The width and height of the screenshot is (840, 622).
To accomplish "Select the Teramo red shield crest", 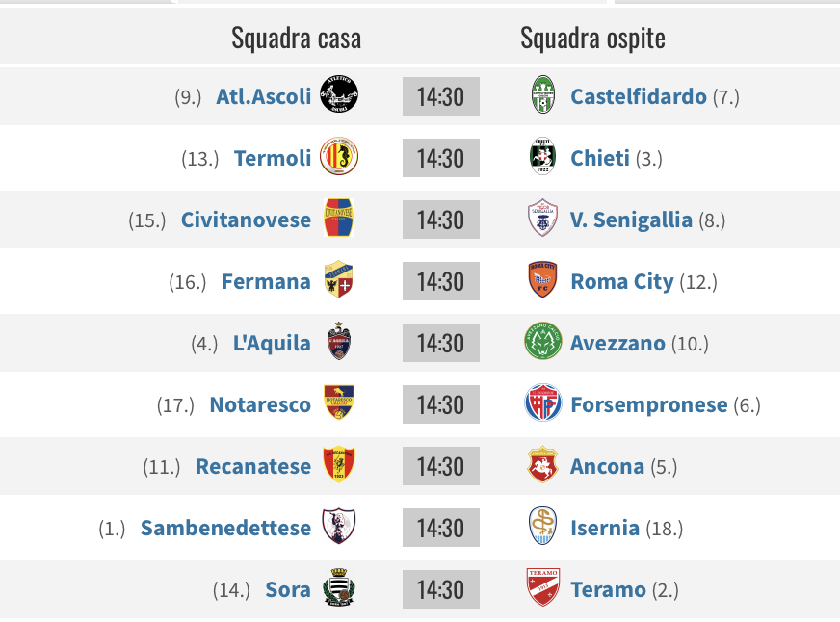I will pyautogui.click(x=542, y=587).
